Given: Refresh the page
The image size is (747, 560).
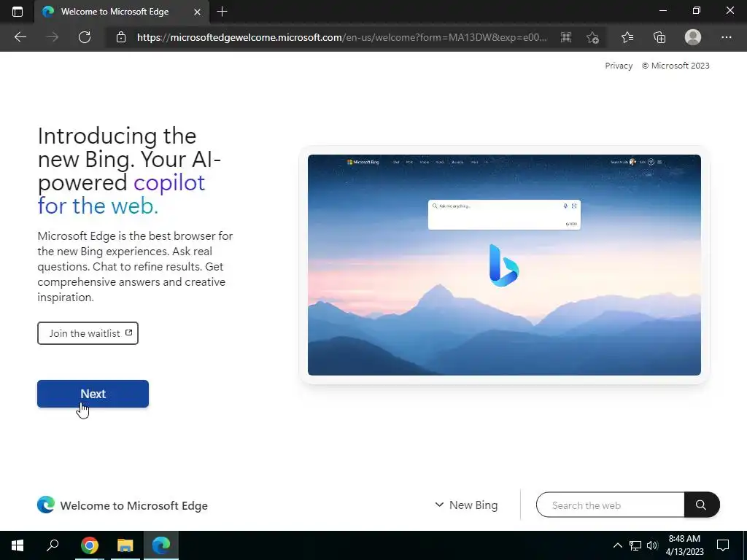Looking at the screenshot, I should click(85, 37).
